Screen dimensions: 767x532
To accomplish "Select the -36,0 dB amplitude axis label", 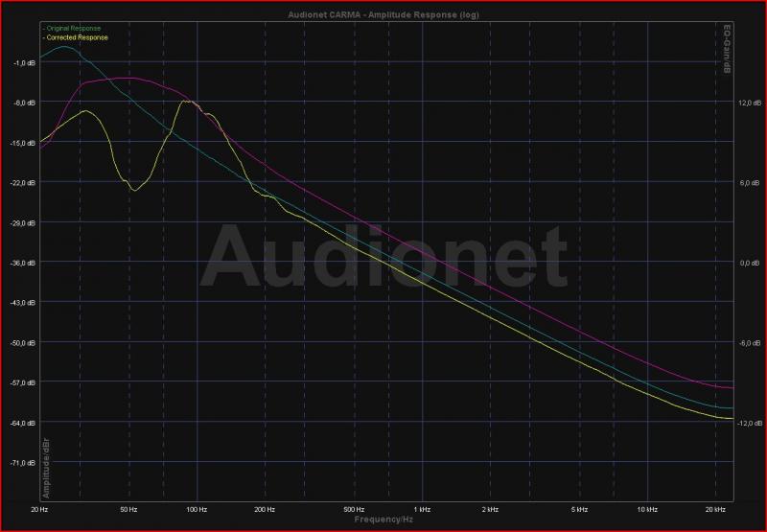I will pos(23,263).
